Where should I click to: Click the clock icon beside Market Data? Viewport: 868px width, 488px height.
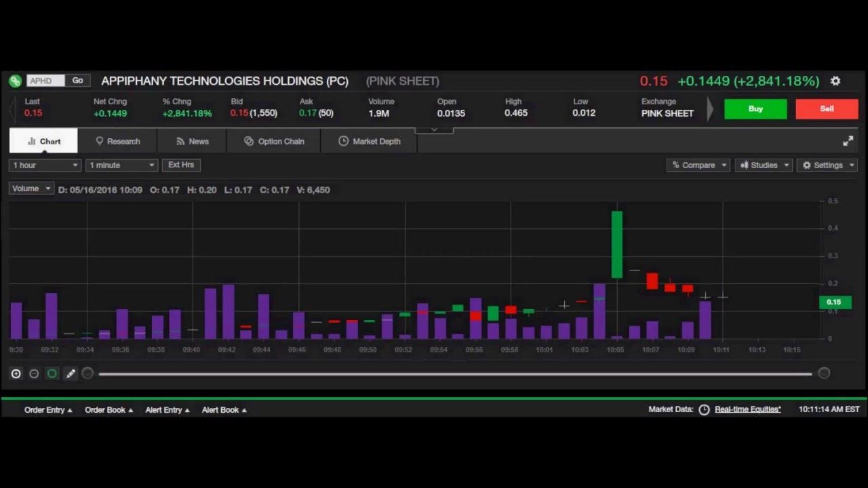704,409
